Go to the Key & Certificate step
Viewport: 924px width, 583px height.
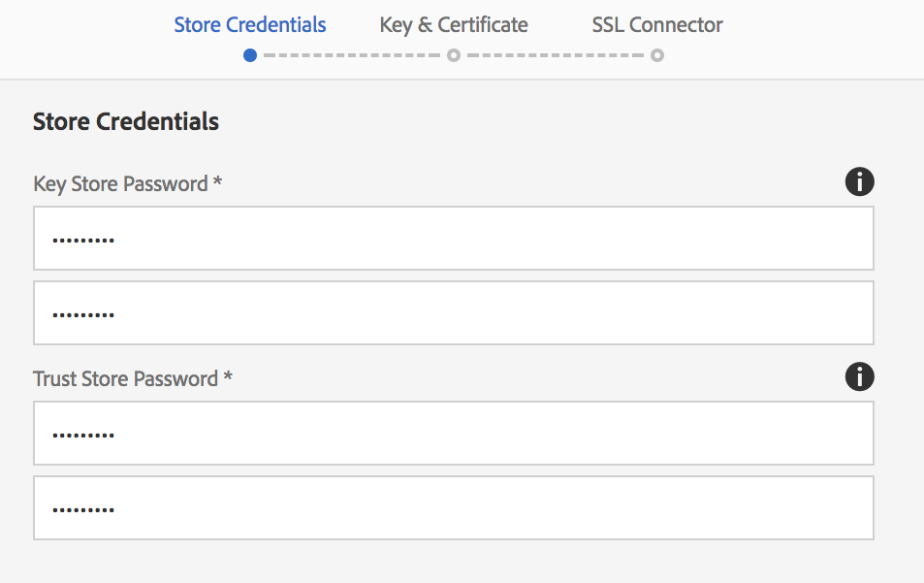[454, 25]
